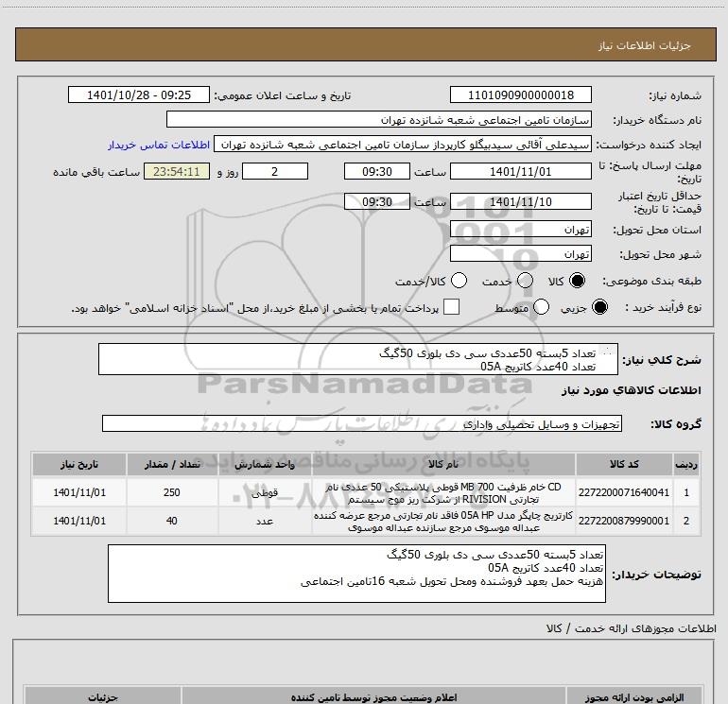
Task: Click the واحد شمارش column header
Action: tap(265, 464)
